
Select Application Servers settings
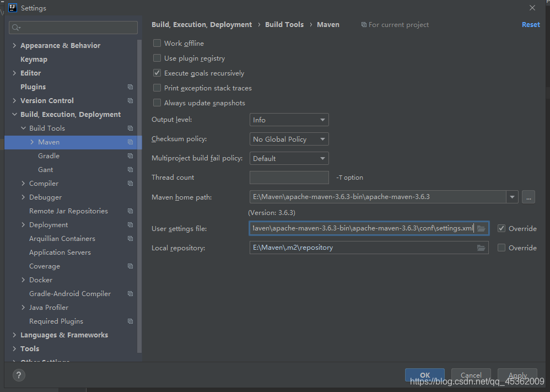pos(60,253)
